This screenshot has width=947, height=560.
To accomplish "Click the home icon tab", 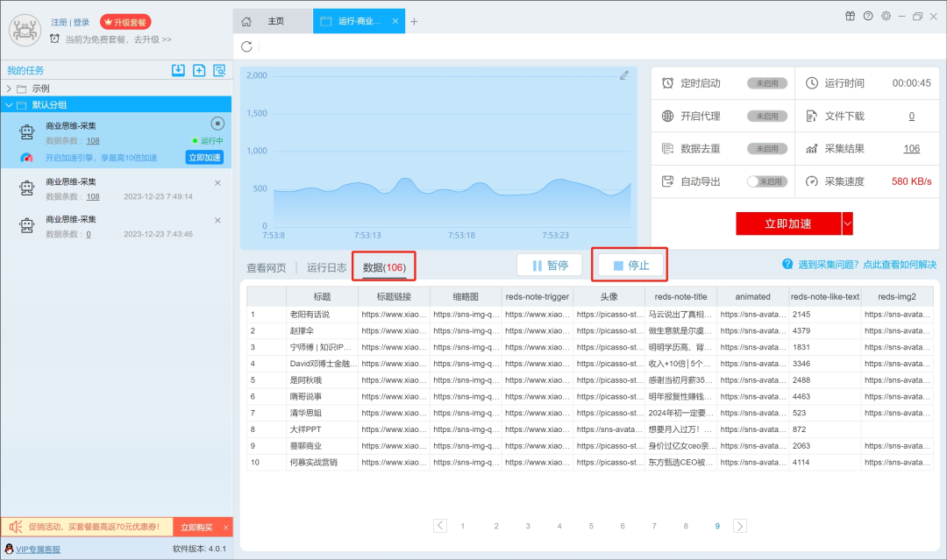I will pos(246,22).
